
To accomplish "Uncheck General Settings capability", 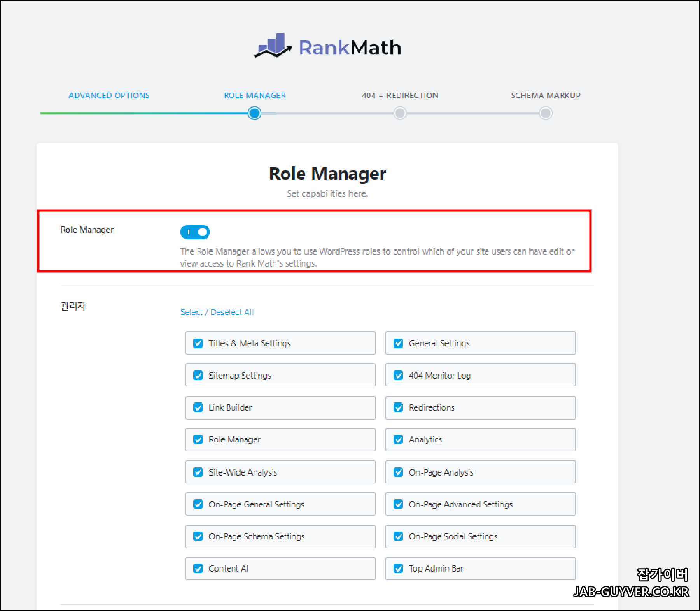I will coord(398,343).
